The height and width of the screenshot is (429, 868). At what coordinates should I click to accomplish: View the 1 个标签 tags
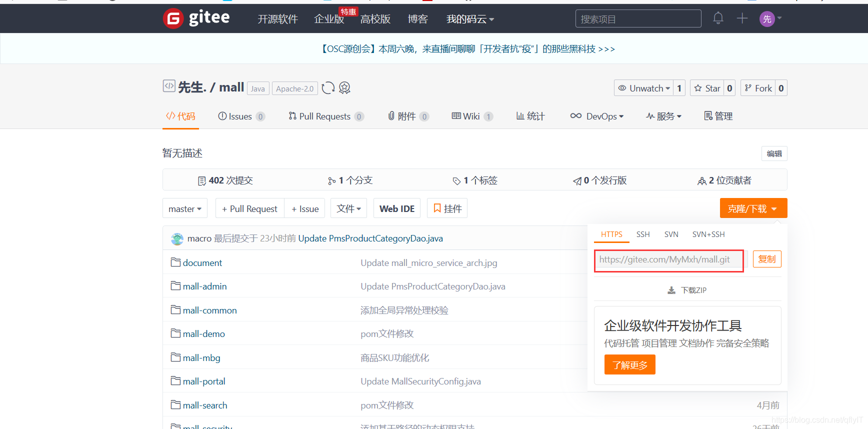click(x=475, y=180)
